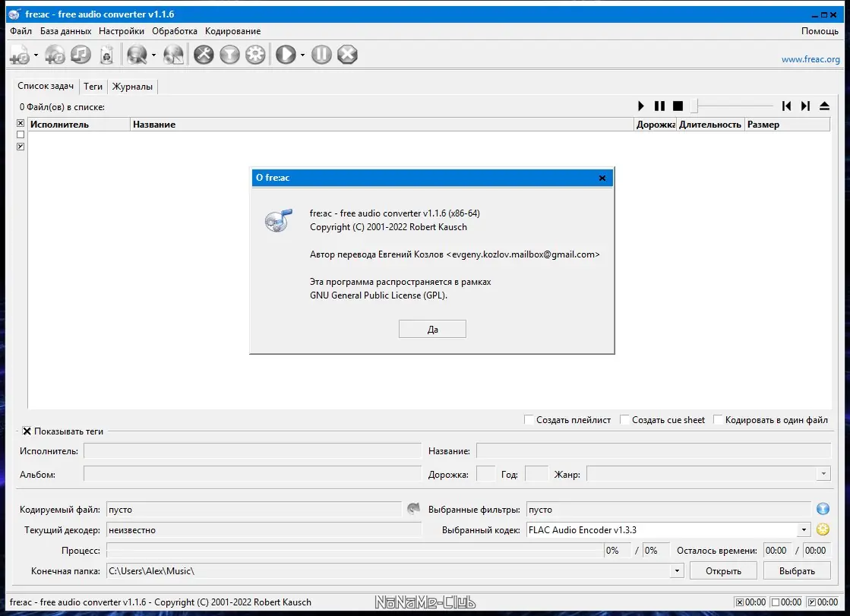This screenshot has width=850, height=616.
Task: Open the Обработка menu
Action: pos(175,31)
